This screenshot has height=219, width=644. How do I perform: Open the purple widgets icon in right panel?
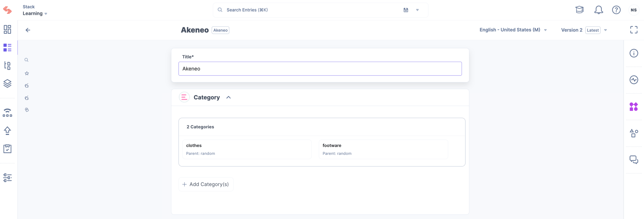click(634, 107)
